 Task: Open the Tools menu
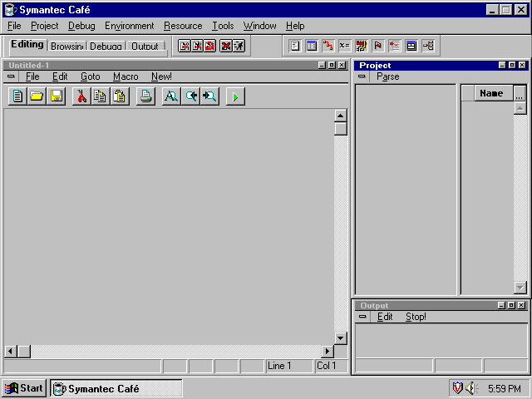[223, 26]
